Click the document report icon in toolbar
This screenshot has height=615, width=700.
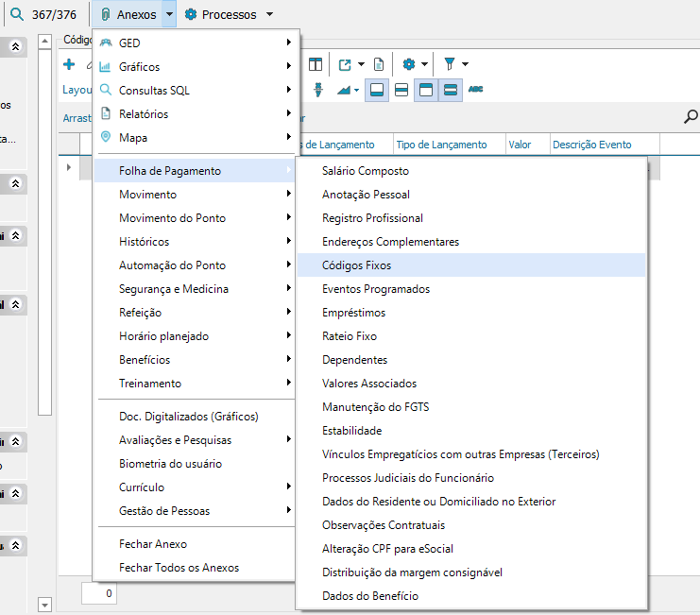pyautogui.click(x=379, y=64)
